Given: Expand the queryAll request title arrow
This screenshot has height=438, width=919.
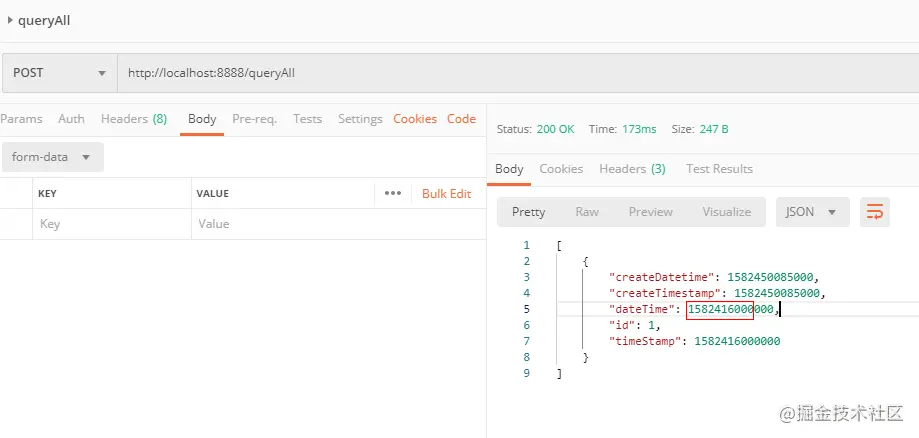Looking at the screenshot, I should pos(10,20).
